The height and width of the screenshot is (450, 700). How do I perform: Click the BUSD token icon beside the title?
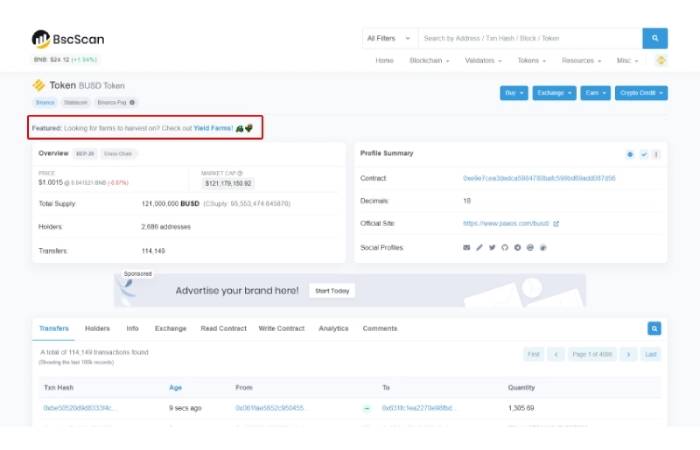[39, 85]
